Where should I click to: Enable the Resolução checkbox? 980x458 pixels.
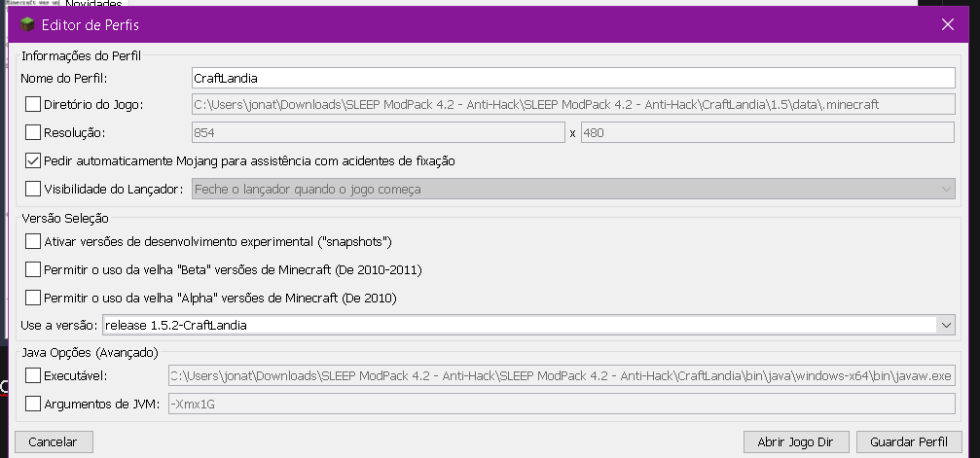pos(32,132)
